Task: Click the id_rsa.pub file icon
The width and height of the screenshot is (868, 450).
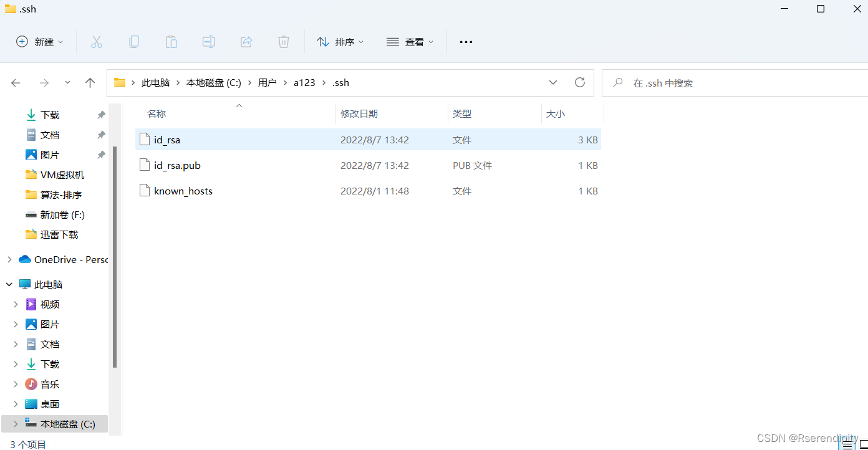Action: coord(145,165)
